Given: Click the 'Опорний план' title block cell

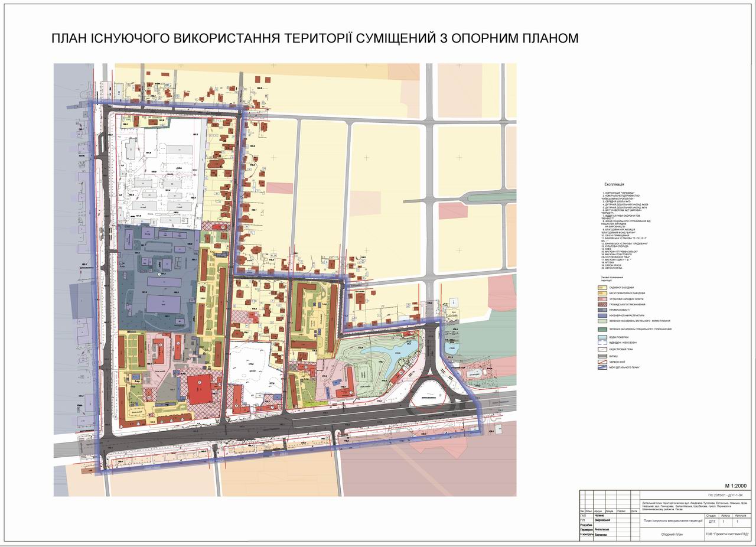Looking at the screenshot, I should [x=671, y=534].
